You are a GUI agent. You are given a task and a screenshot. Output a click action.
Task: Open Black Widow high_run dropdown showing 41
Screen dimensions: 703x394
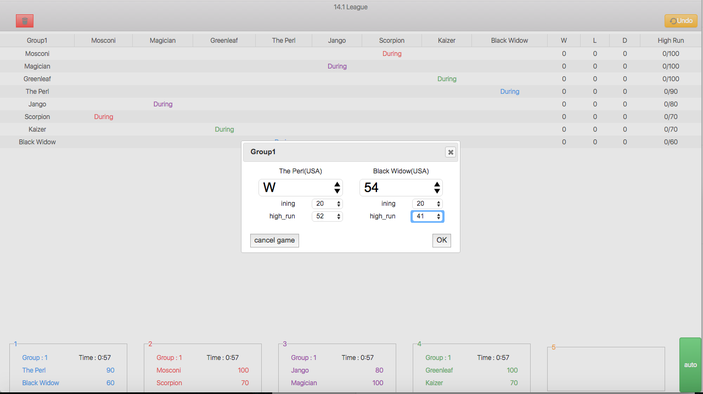(427, 216)
